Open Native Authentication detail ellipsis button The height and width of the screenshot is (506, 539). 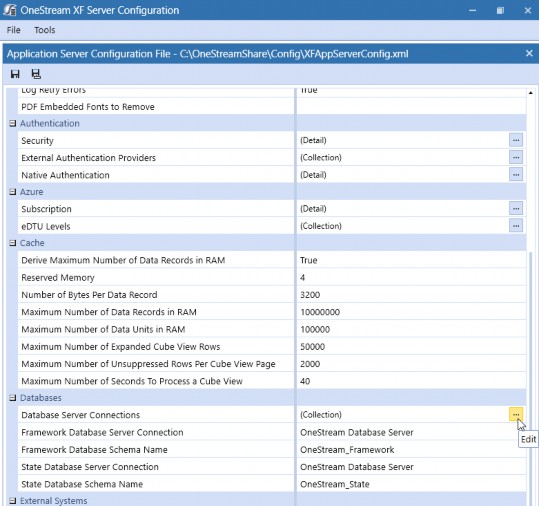516,175
